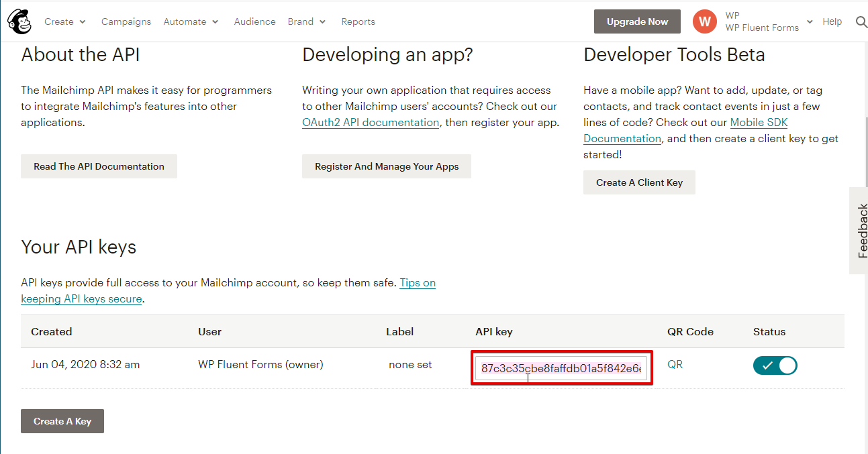Click the 'none set' label cell

tap(410, 365)
